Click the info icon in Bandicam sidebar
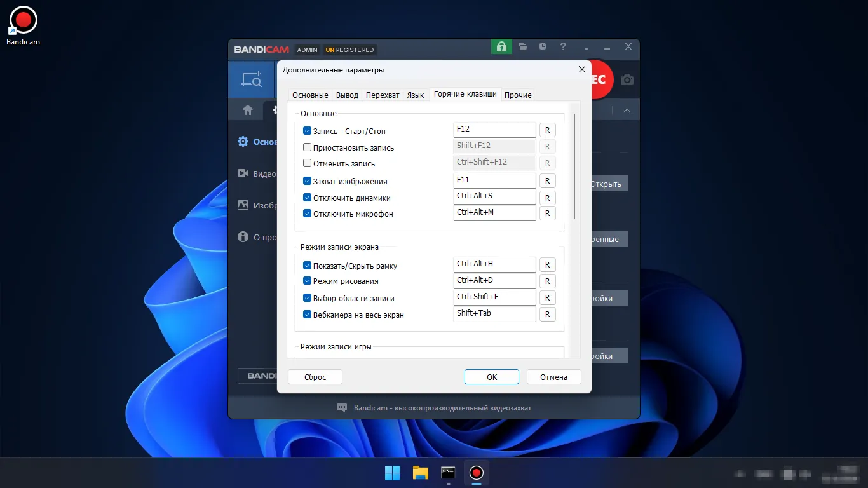The image size is (868, 488). [x=243, y=237]
